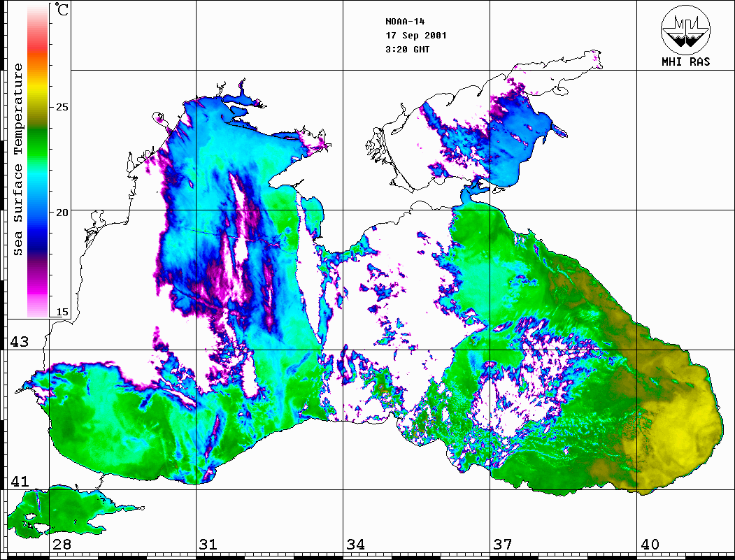
Task: Click the 'NOAA-14' satellite label
Action: pos(405,22)
